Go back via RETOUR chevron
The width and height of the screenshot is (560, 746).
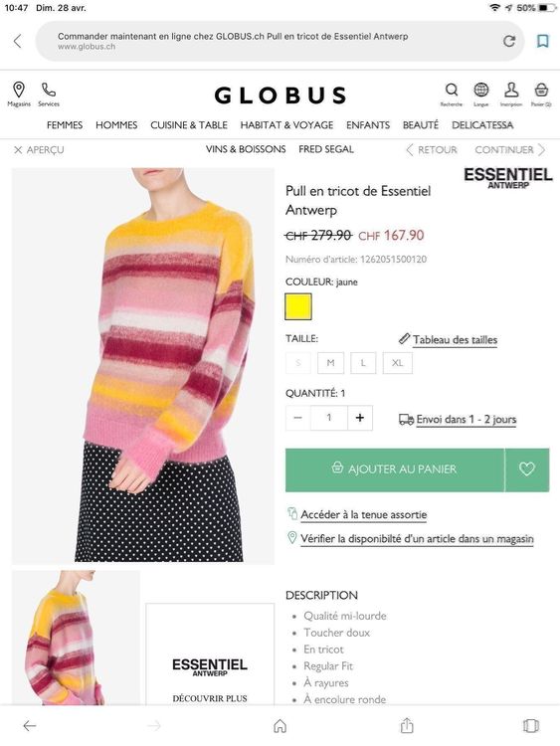[410, 150]
